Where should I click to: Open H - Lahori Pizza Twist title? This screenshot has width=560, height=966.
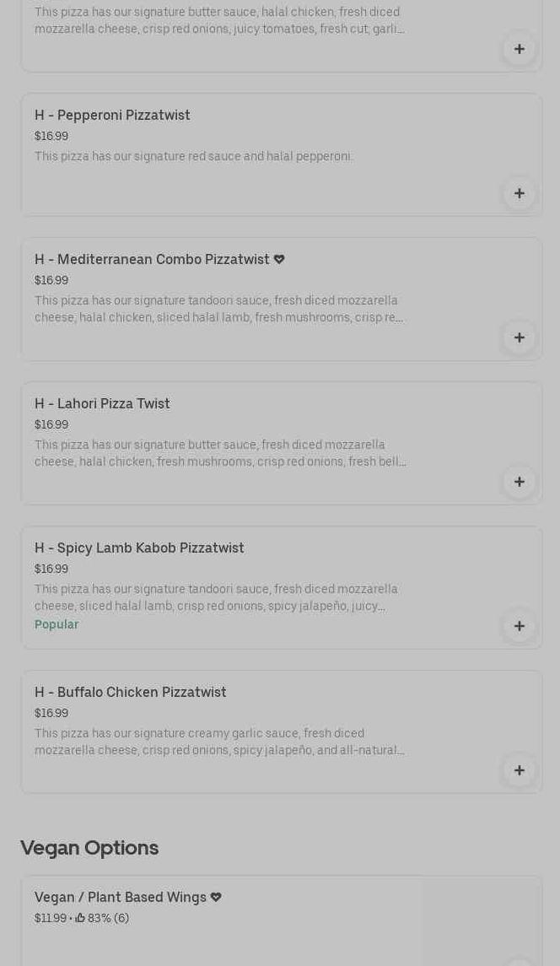[x=102, y=403]
